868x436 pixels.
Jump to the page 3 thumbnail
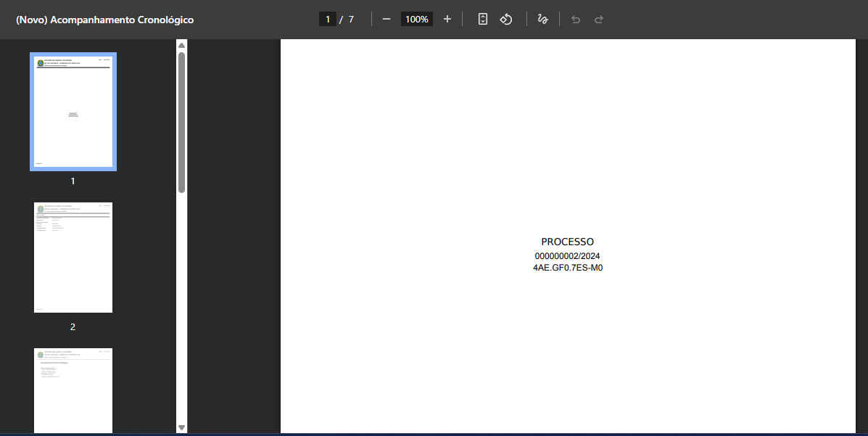(x=73, y=390)
